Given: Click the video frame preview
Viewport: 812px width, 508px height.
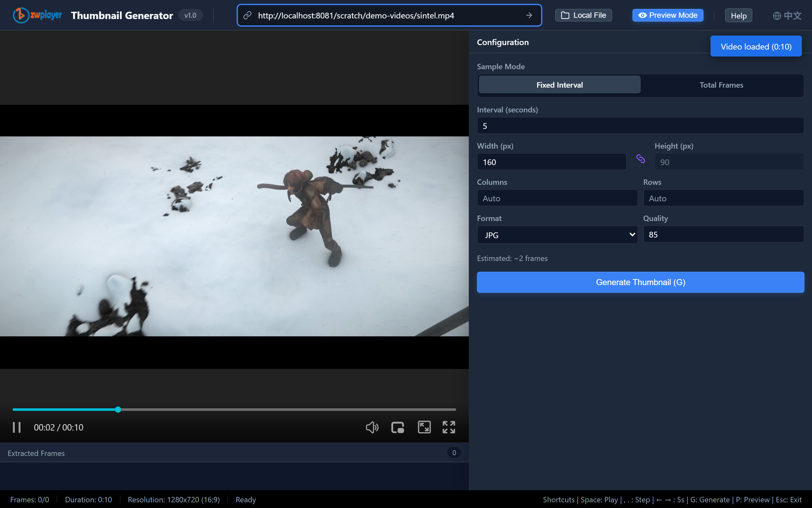Looking at the screenshot, I should click(234, 236).
